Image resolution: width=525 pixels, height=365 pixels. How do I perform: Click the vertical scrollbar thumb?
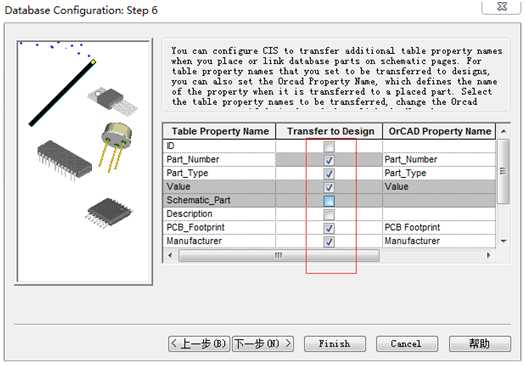click(x=503, y=171)
